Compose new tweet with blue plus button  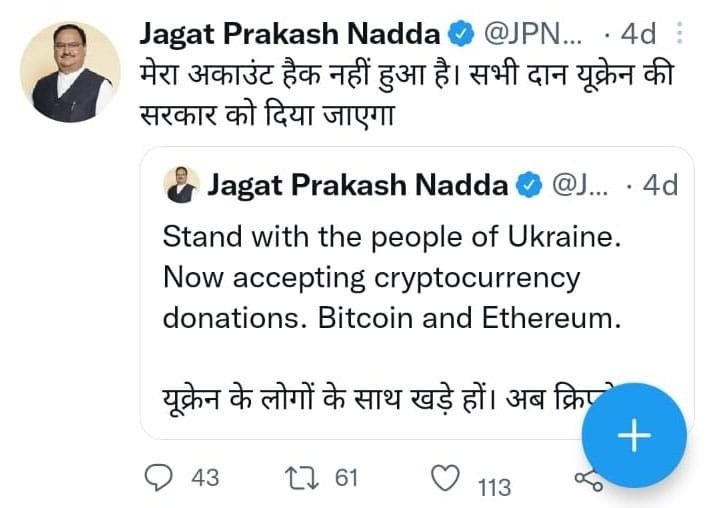coord(634,435)
